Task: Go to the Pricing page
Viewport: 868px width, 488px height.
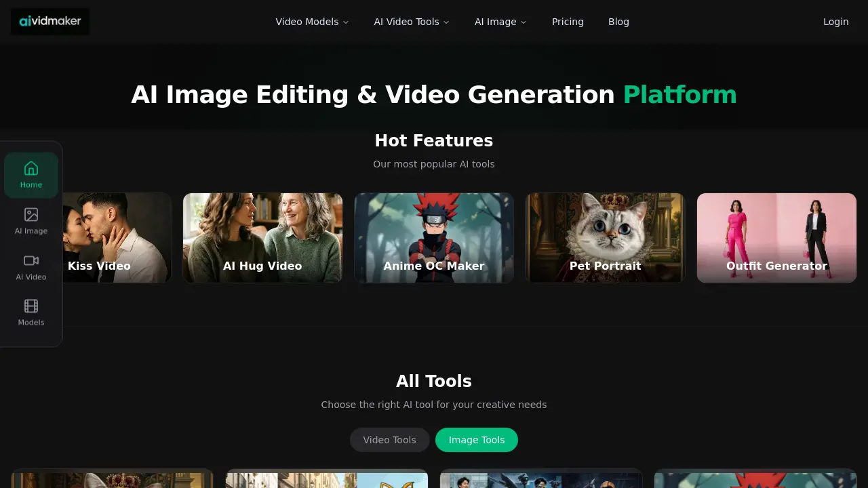Action: click(x=568, y=22)
